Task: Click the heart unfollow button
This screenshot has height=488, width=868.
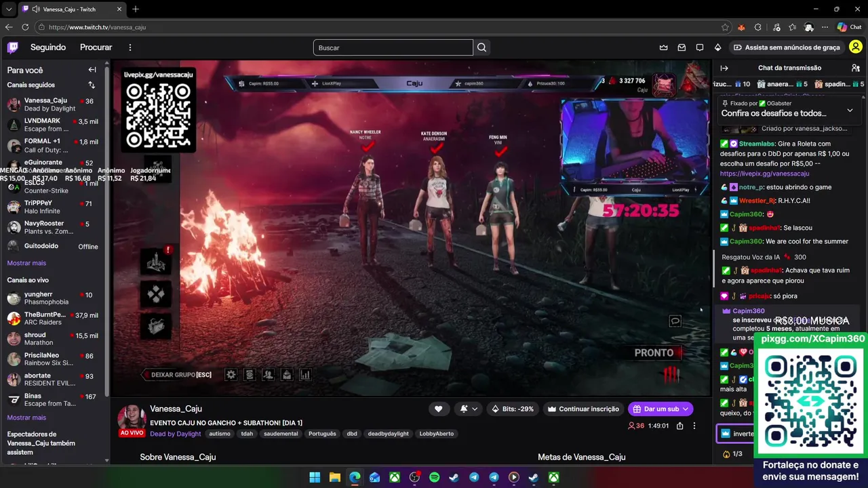Action: [x=438, y=409]
